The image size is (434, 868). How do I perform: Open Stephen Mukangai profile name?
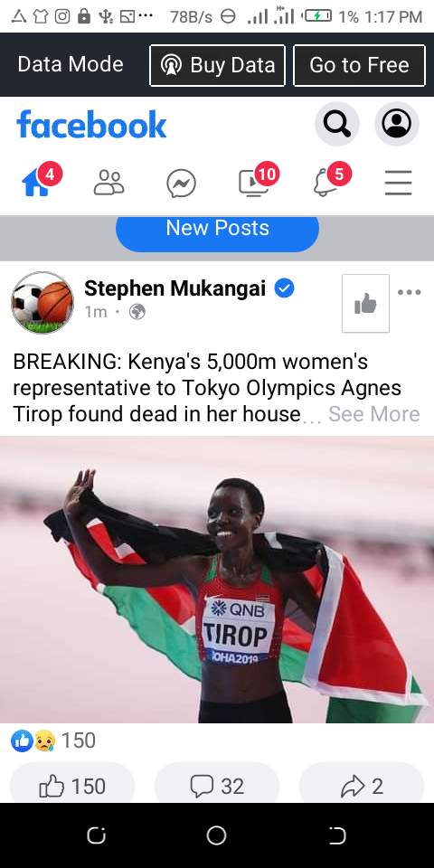pyautogui.click(x=175, y=288)
